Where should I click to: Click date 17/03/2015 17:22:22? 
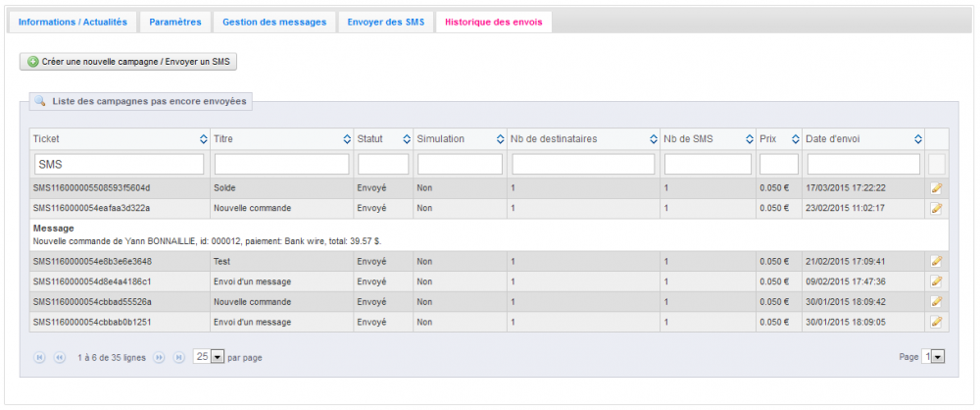coord(846,187)
